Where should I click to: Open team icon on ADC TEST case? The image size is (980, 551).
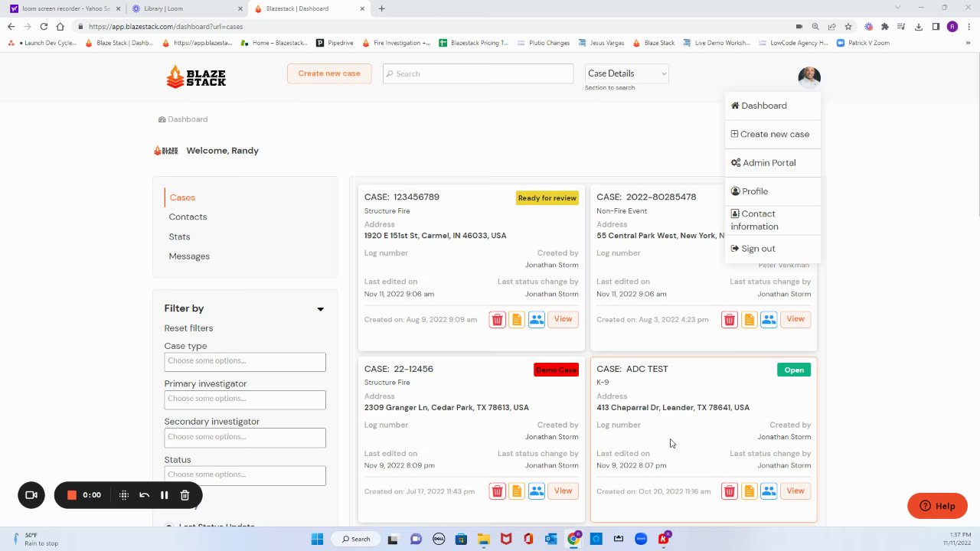coord(769,491)
